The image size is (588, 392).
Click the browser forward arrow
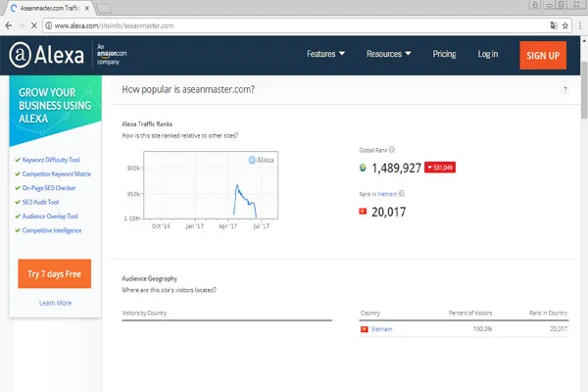point(22,25)
